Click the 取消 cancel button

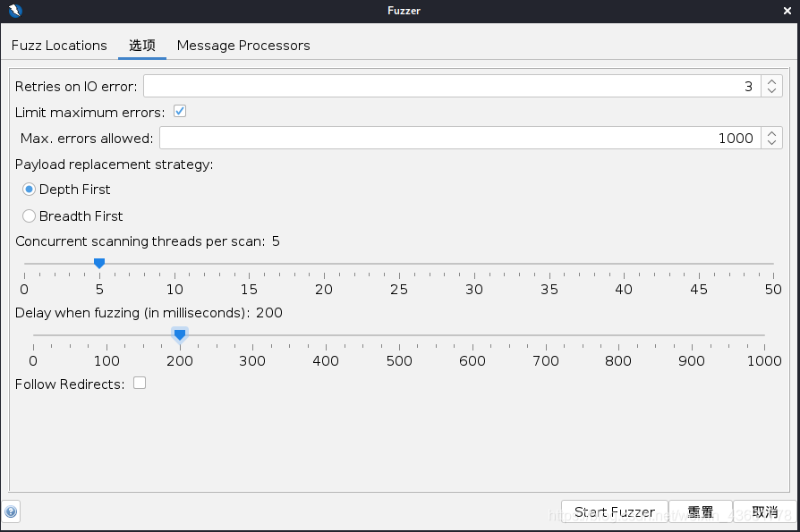(x=765, y=511)
